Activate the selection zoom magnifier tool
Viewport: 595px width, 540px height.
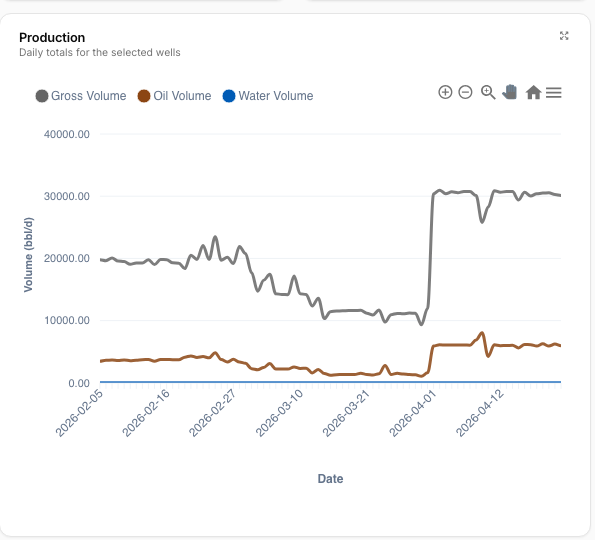[488, 92]
